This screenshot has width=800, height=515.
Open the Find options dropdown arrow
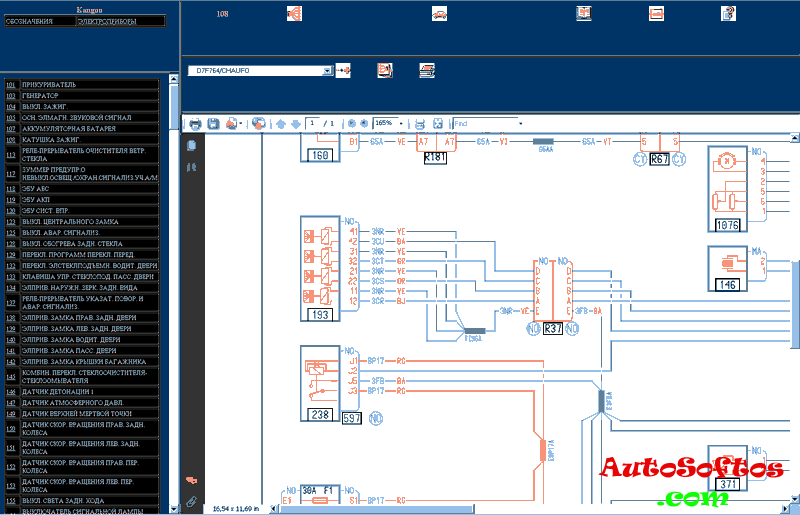(x=520, y=124)
